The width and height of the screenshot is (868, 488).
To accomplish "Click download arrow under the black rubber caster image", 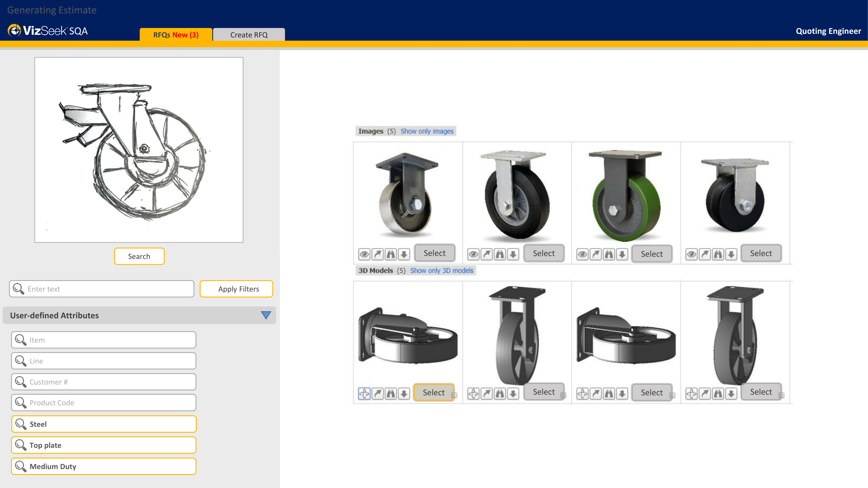I will 513,254.
